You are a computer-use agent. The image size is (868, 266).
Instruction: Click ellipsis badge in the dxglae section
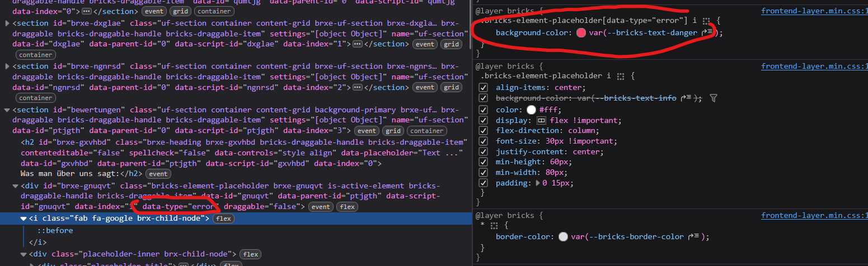click(358, 44)
